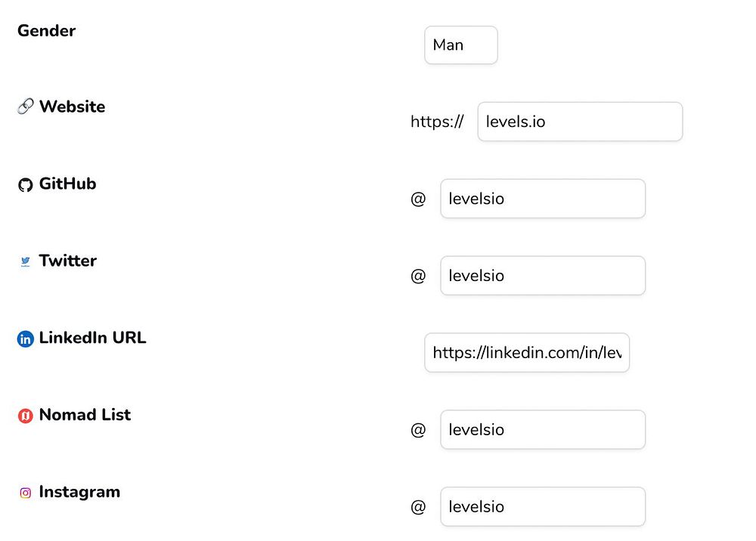This screenshot has height=541, width=756.
Task: Click the Nomad List label
Action: [x=85, y=415]
